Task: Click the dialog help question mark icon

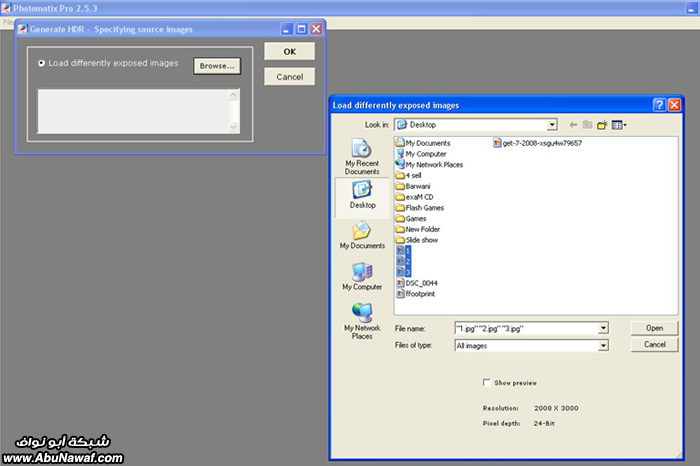Action: (x=659, y=105)
